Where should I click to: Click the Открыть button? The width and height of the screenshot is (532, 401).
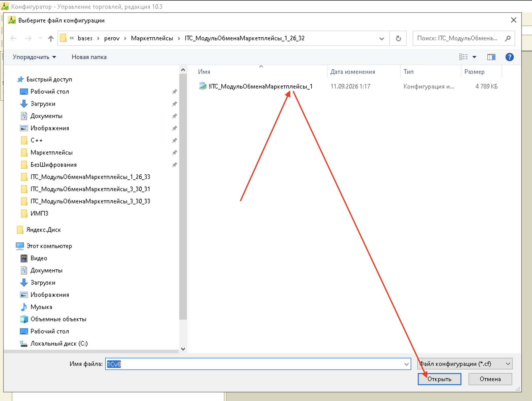[439, 379]
